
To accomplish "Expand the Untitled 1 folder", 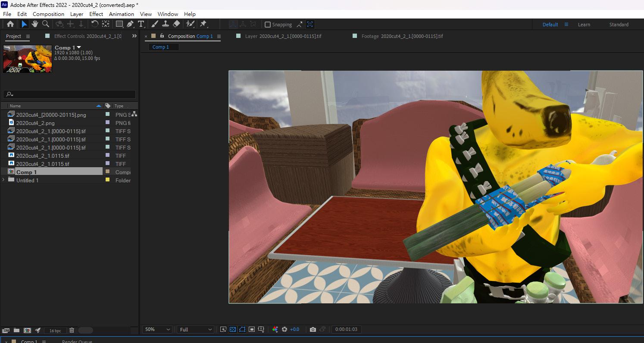I will (x=4, y=180).
